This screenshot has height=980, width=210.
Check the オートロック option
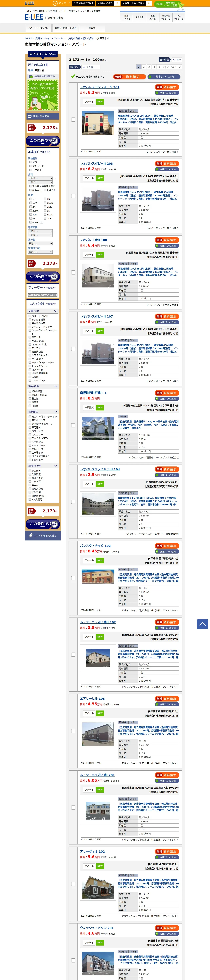coord(30,445)
